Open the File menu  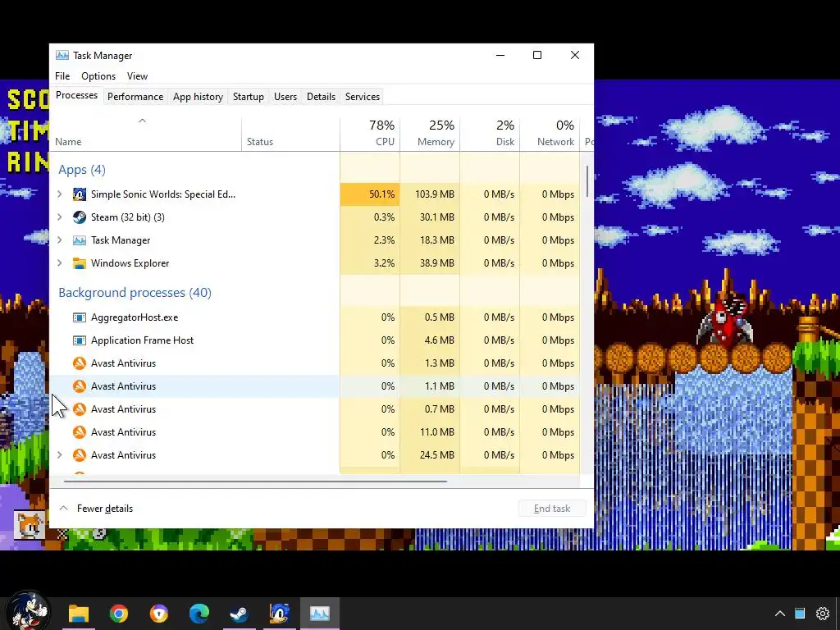[x=62, y=76]
